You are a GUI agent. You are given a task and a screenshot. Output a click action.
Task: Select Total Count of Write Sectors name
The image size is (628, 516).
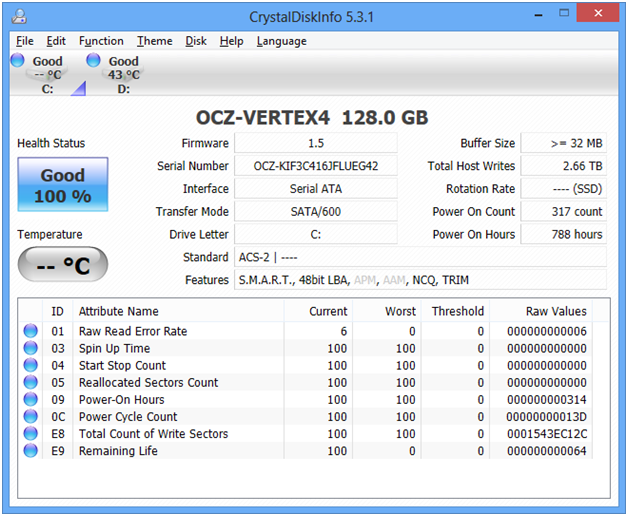(x=153, y=434)
